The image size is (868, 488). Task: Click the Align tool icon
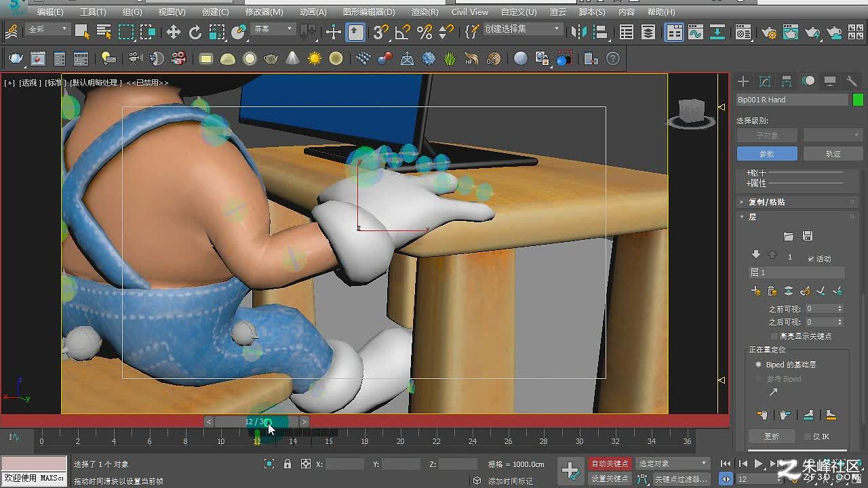[x=599, y=32]
